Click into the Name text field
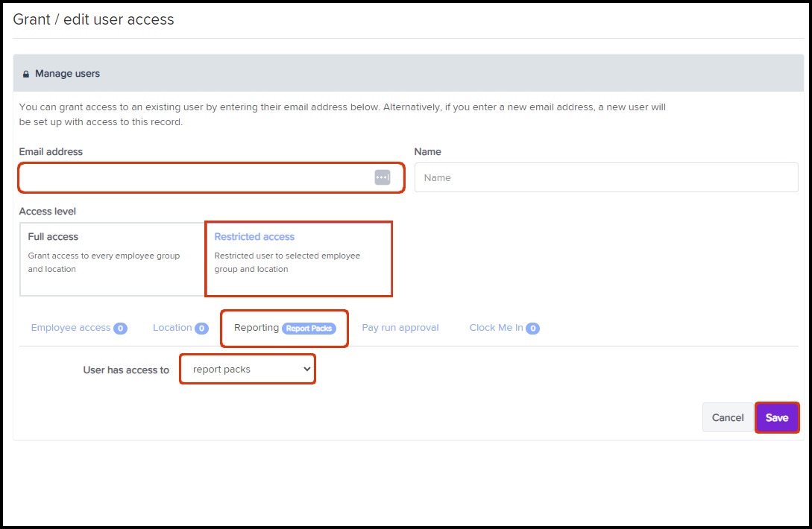 (x=605, y=178)
